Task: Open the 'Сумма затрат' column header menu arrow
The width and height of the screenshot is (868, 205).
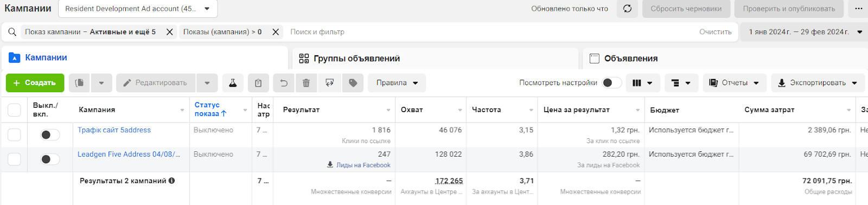Action: (849, 110)
